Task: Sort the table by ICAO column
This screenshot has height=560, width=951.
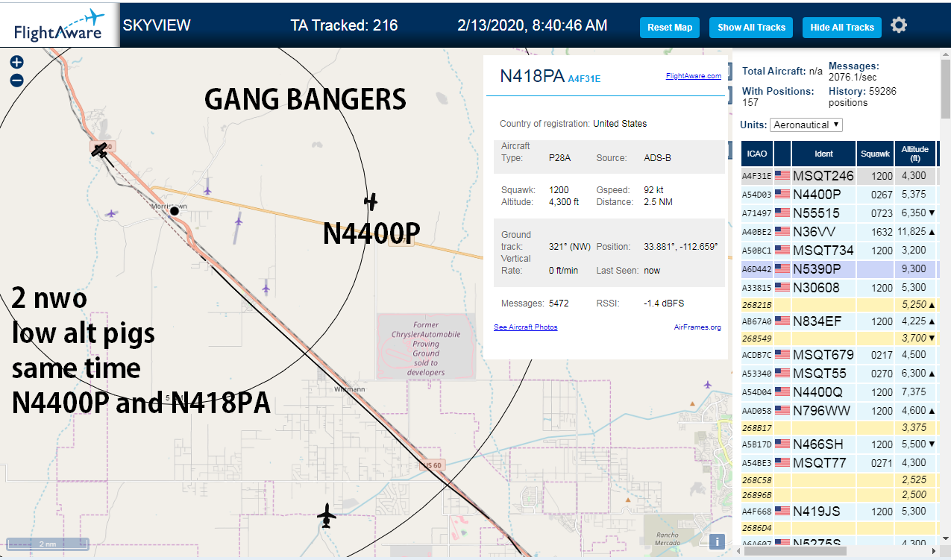Action: tap(757, 154)
